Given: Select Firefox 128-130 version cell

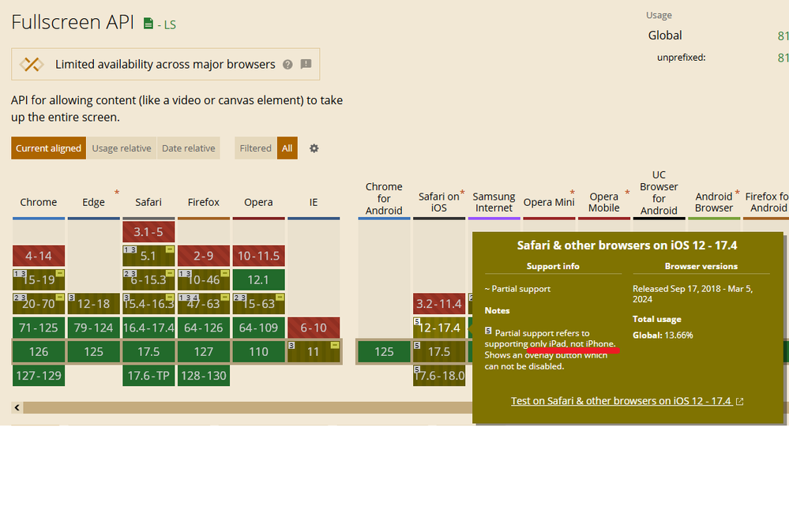Looking at the screenshot, I should click(203, 376).
